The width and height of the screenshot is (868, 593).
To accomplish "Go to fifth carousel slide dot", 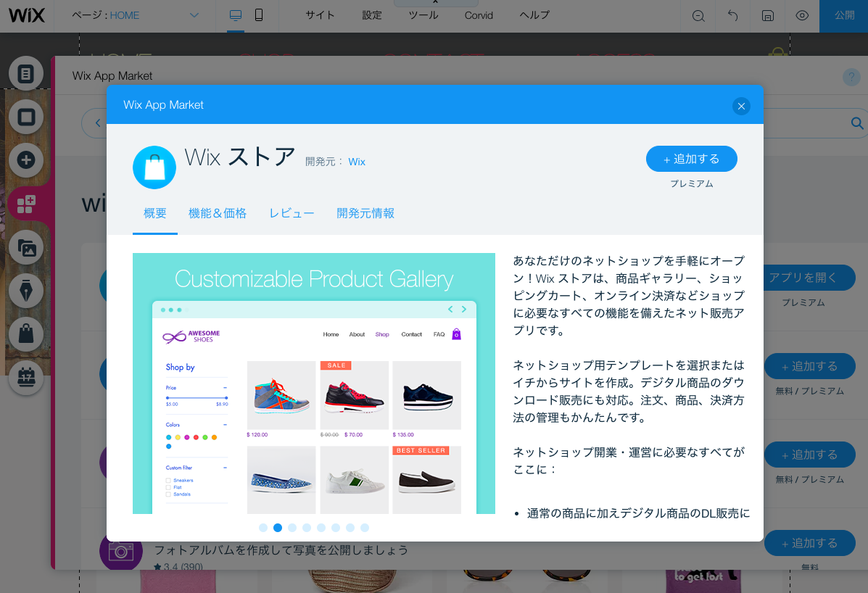I will (x=321, y=528).
